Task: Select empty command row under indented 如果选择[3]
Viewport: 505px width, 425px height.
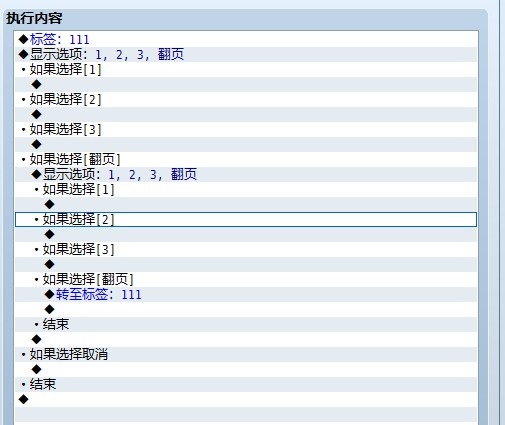Action: coord(246,264)
